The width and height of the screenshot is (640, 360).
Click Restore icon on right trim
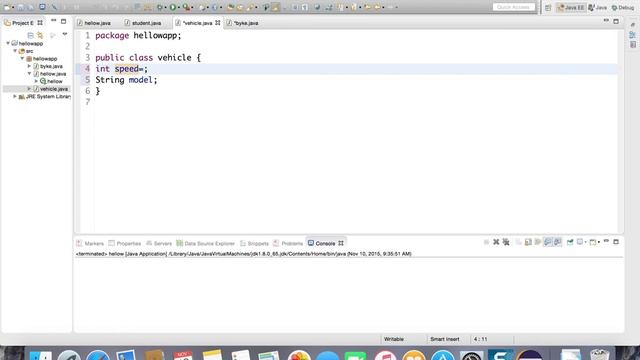pos(633,25)
